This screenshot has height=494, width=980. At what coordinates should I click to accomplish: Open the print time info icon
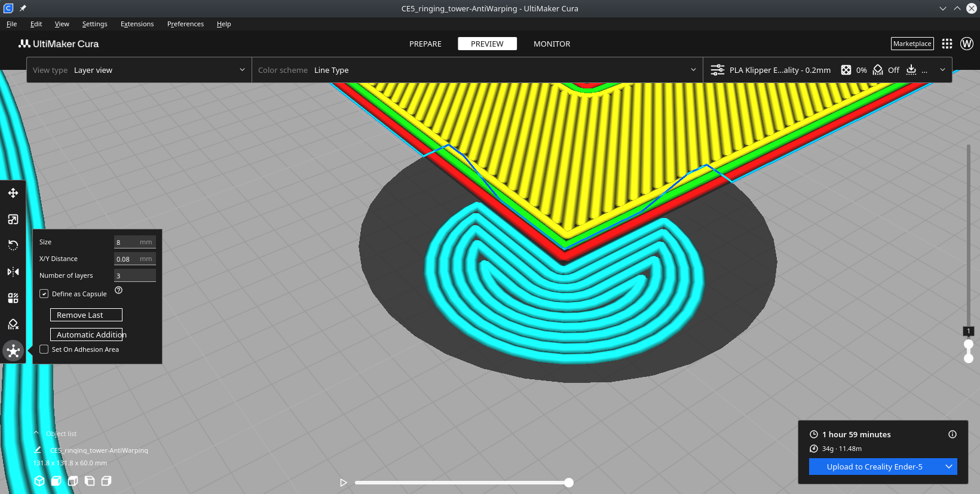point(953,434)
